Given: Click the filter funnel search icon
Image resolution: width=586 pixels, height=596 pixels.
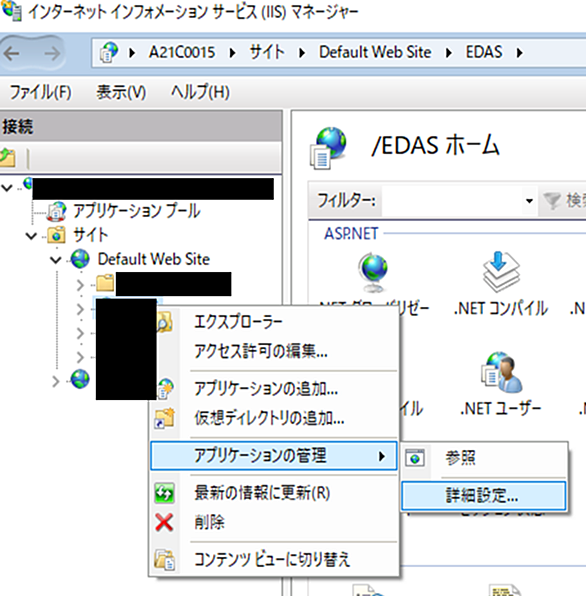Looking at the screenshot, I should (552, 201).
